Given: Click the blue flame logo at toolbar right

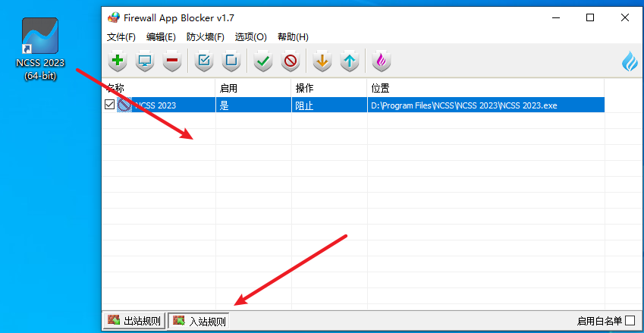Looking at the screenshot, I should pos(629,61).
